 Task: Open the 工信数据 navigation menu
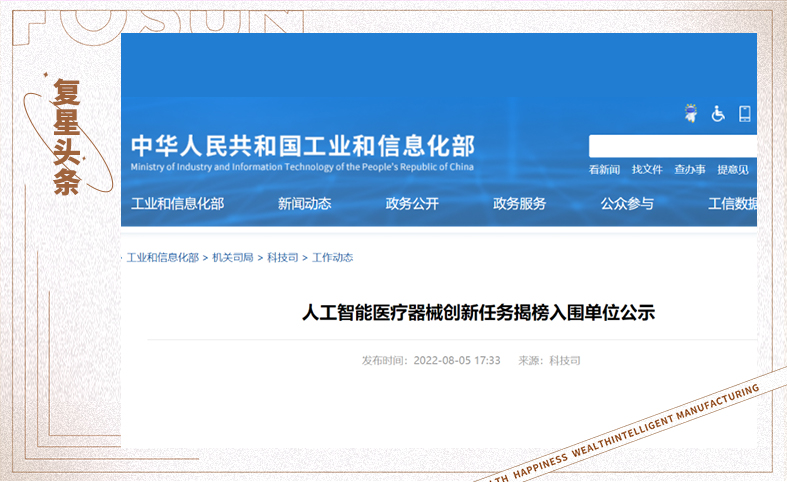pos(732,204)
